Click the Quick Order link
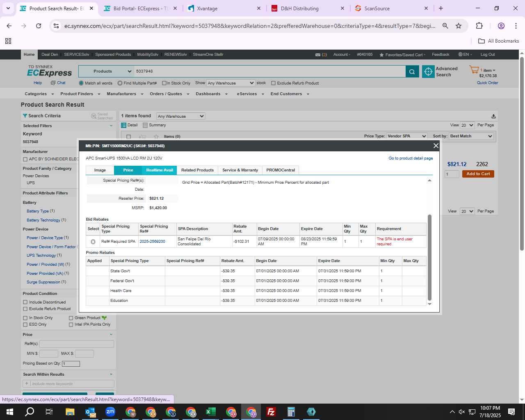The height and width of the screenshot is (420, 525). pos(487,83)
